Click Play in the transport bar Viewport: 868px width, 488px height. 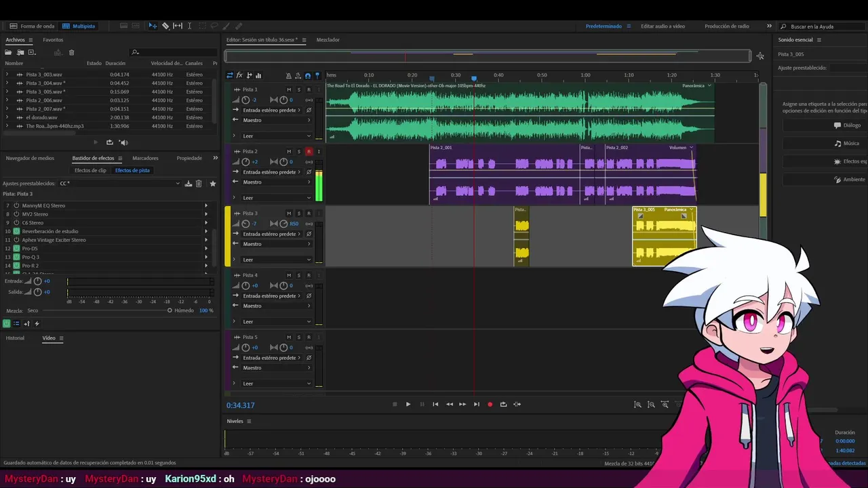(x=408, y=405)
